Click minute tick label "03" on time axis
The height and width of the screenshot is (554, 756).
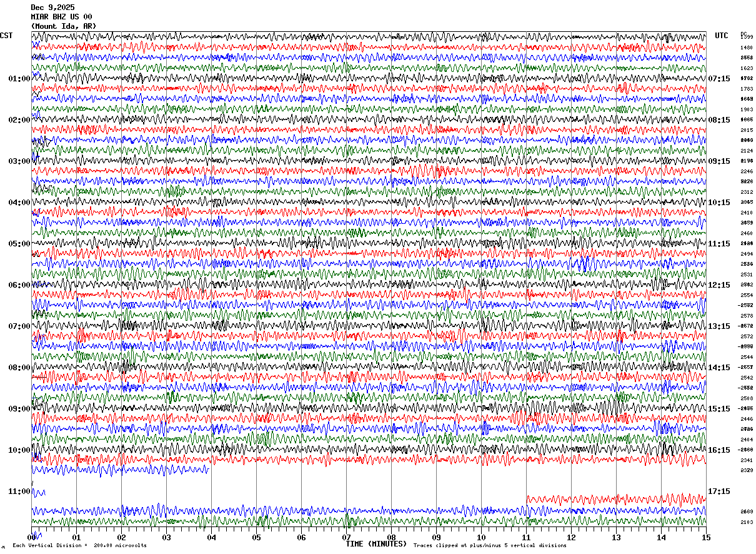166,537
